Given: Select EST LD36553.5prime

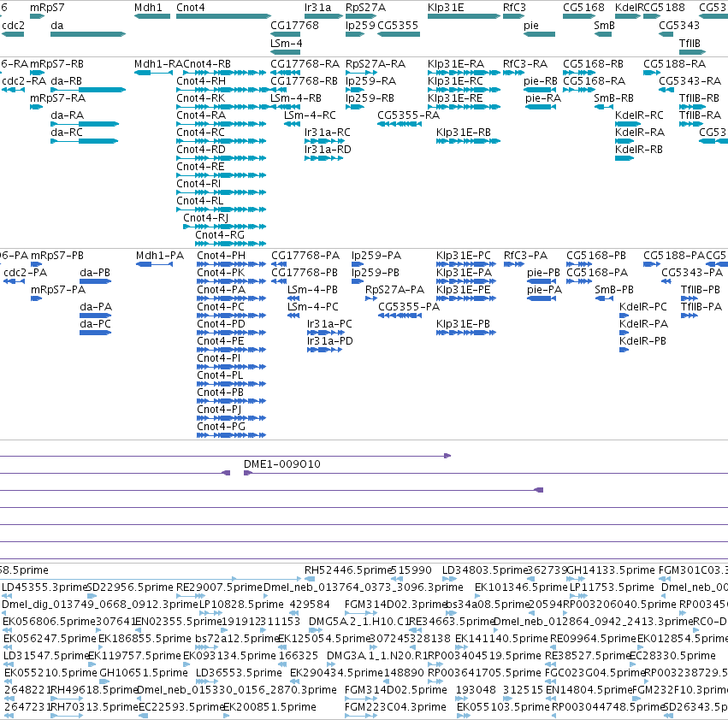Looking at the screenshot, I should click(x=239, y=674).
